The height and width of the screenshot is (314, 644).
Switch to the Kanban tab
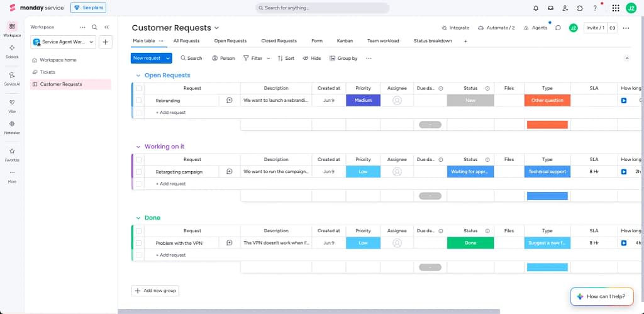point(345,41)
